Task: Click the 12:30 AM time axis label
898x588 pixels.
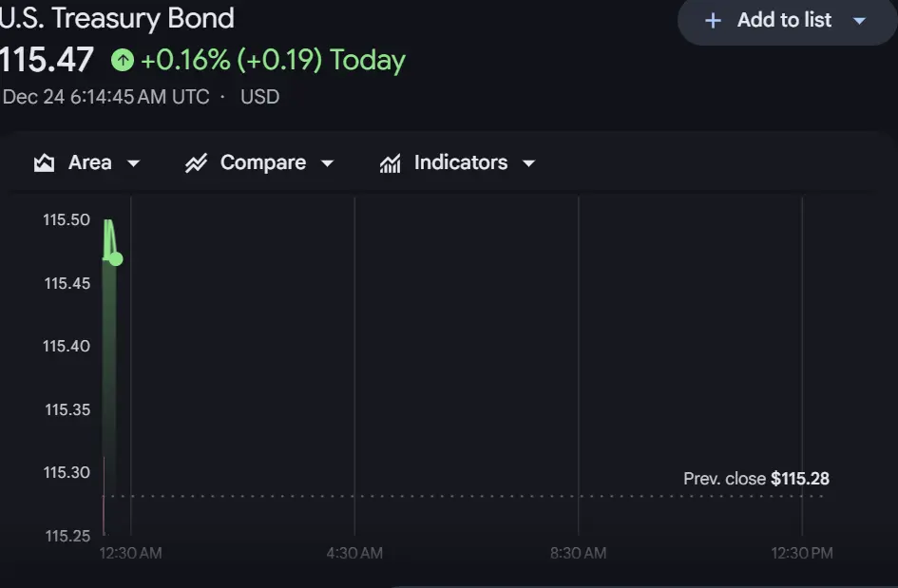Action: point(129,552)
